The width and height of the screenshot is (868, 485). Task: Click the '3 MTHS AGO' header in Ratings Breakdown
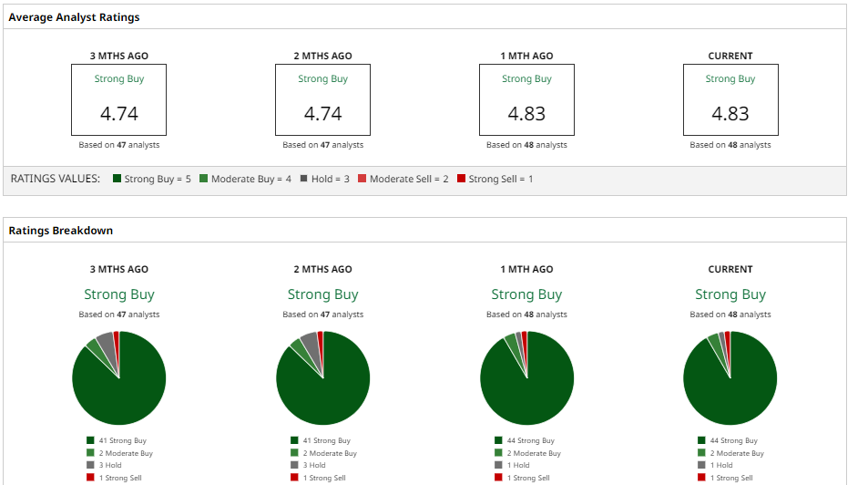pyautogui.click(x=119, y=269)
